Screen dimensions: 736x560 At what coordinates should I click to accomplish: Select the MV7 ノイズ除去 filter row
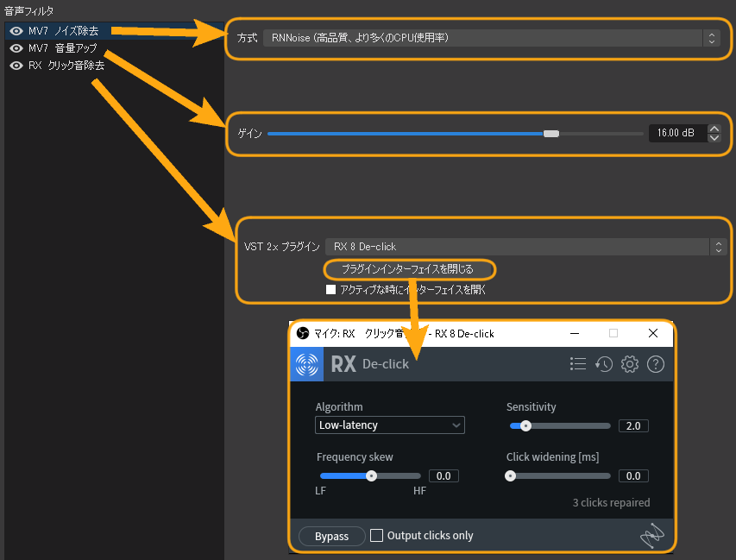[x=114, y=31]
